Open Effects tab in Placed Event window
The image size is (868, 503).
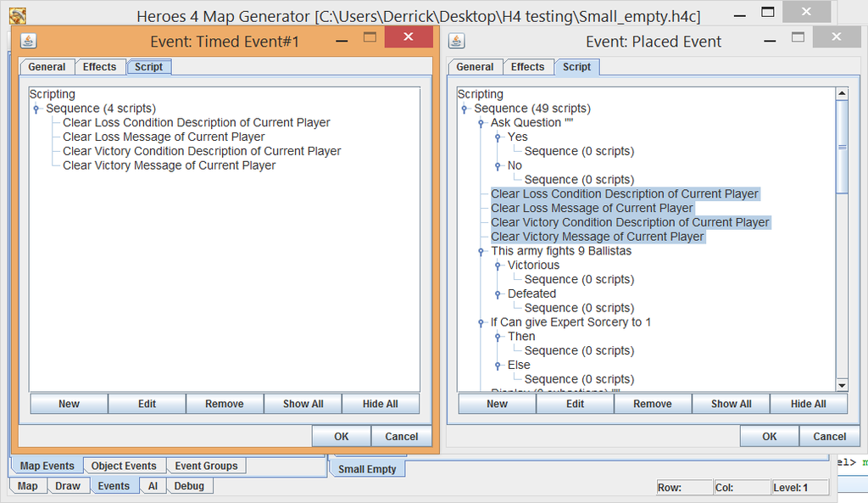tap(527, 67)
